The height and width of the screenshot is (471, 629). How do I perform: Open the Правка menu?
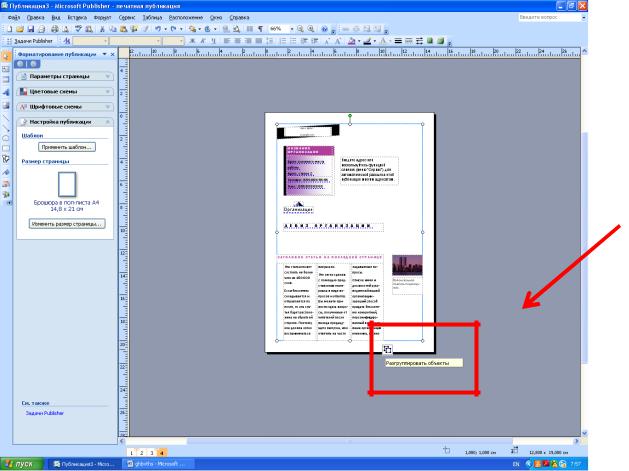click(35, 18)
